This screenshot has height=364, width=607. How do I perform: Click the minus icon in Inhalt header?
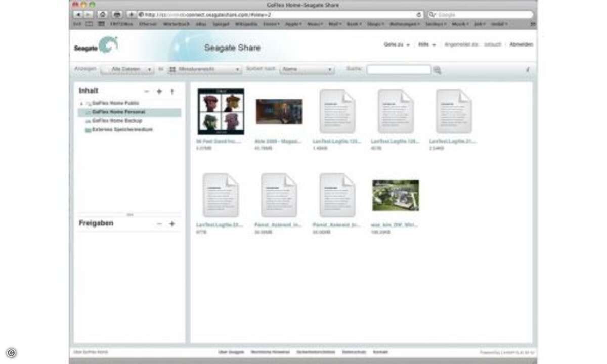[x=147, y=92]
